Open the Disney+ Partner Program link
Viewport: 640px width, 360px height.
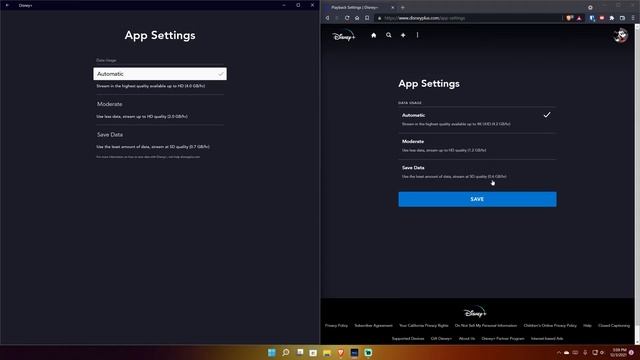(503, 339)
